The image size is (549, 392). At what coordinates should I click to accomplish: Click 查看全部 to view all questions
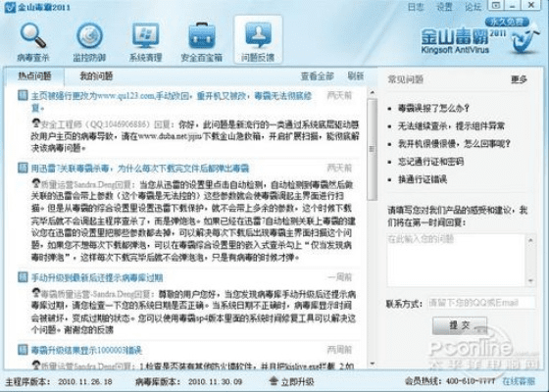tap(318, 76)
